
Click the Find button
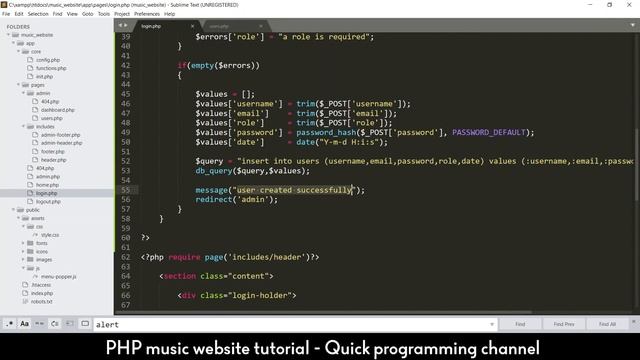(x=520, y=324)
